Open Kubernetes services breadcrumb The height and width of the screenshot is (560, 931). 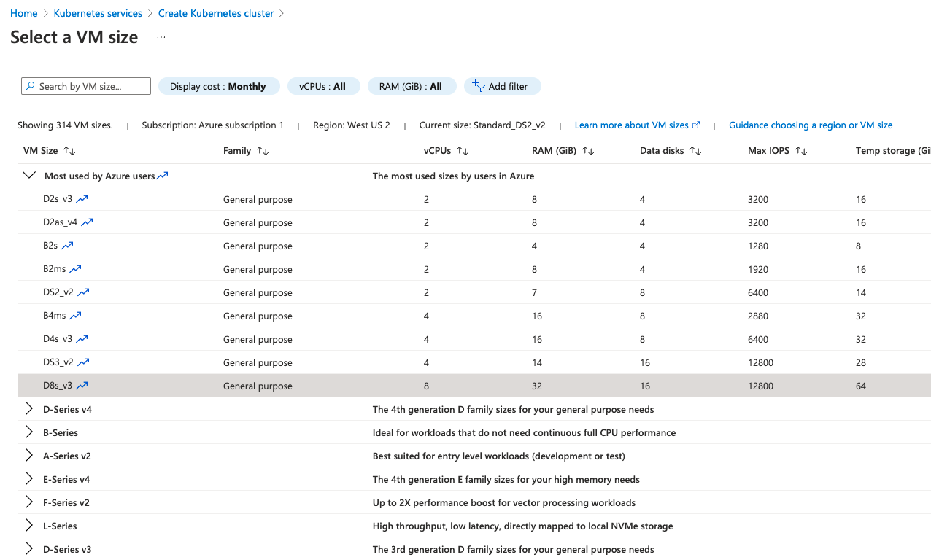coord(98,13)
